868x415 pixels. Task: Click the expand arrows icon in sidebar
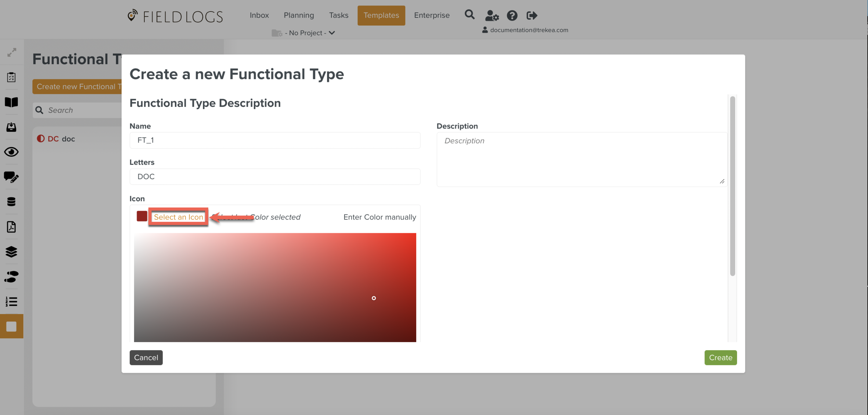12,52
